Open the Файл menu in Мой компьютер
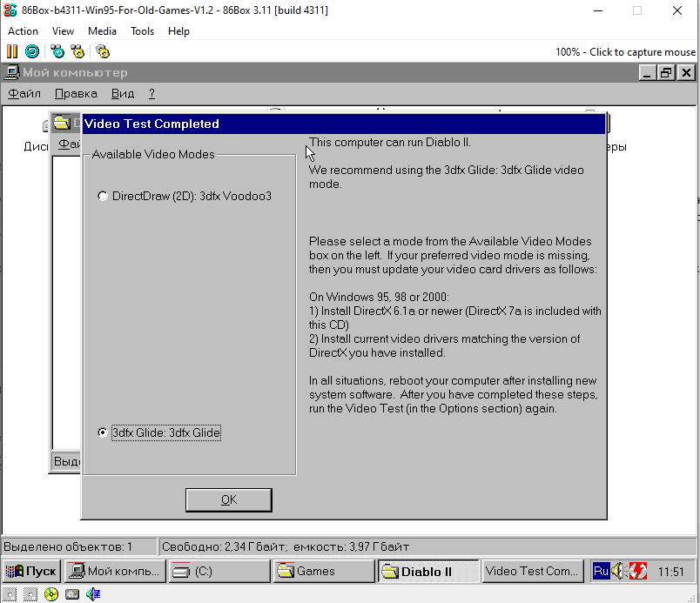The height and width of the screenshot is (603, 700). [x=24, y=94]
